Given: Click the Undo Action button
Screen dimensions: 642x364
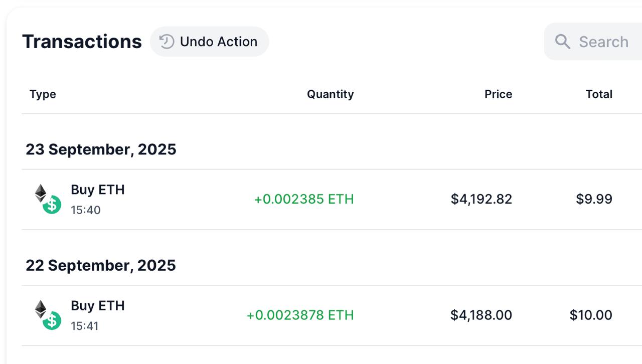Looking at the screenshot, I should pyautogui.click(x=209, y=42).
